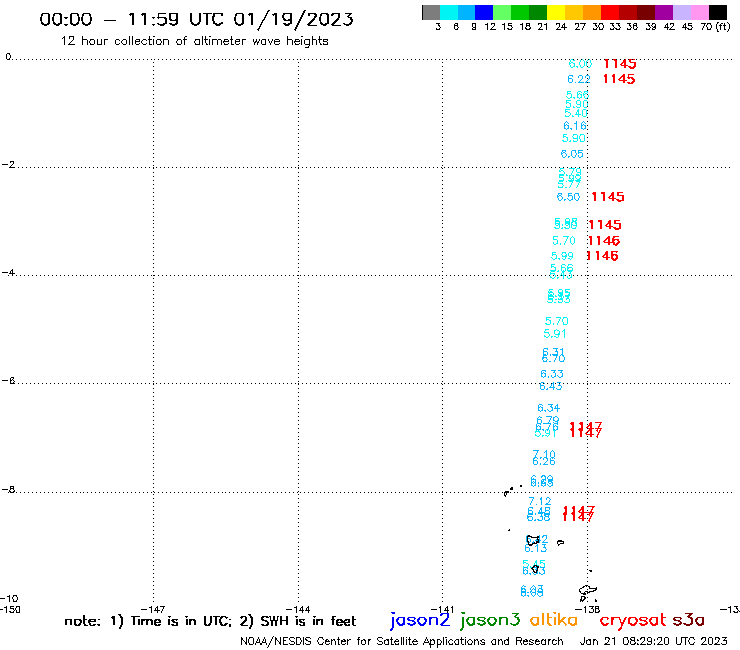The image size is (740, 650).
Task: Click the red 1146 time label beside 5.99
Action: click(602, 256)
